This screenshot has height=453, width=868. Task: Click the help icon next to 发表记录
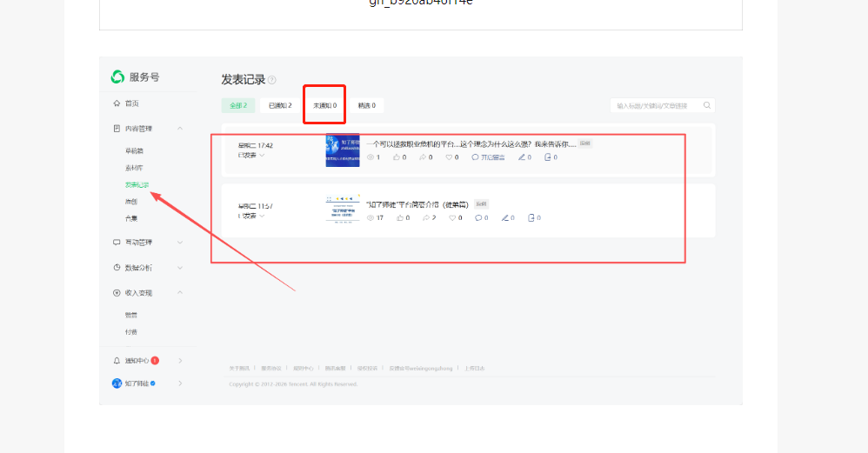click(x=272, y=80)
